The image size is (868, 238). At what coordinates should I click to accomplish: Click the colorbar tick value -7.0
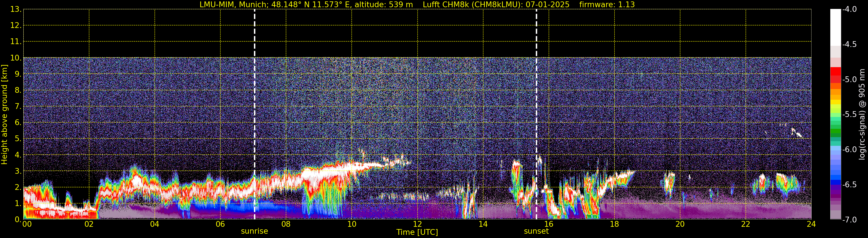(849, 220)
